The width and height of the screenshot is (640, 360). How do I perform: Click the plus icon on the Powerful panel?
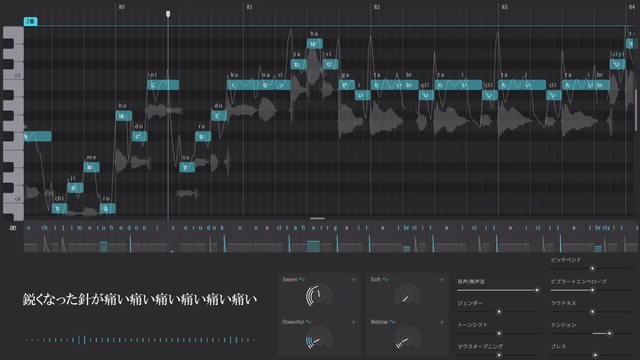(x=353, y=322)
